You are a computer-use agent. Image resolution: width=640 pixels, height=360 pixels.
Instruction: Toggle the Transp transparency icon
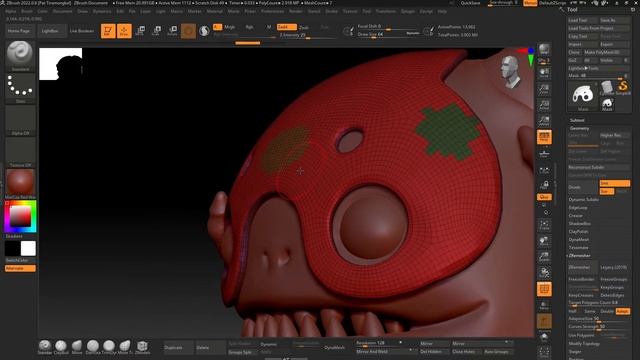coord(544,305)
